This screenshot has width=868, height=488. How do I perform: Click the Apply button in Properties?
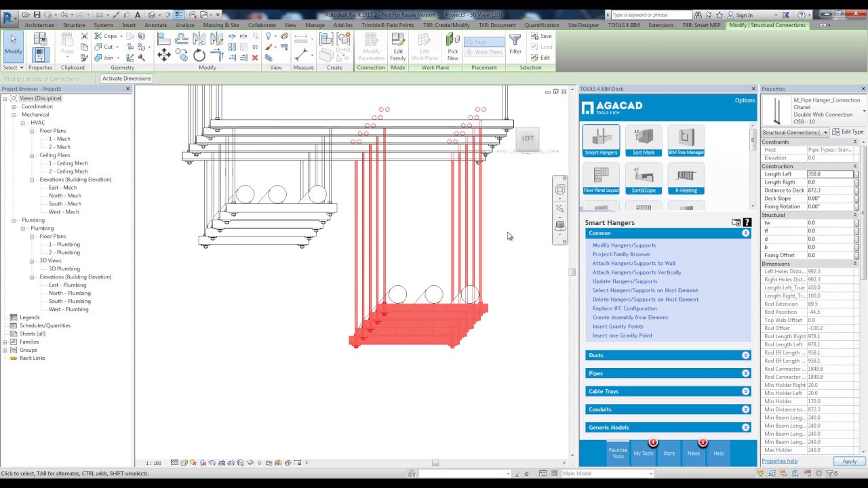point(849,462)
